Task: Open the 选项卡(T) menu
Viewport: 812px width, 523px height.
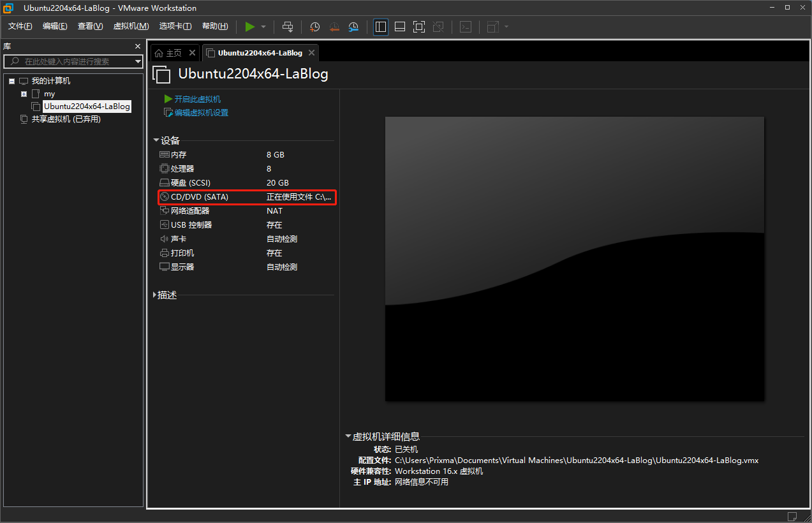Action: point(175,26)
